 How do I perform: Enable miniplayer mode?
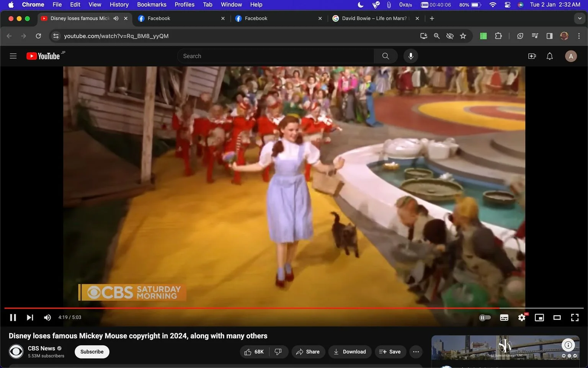pos(539,317)
